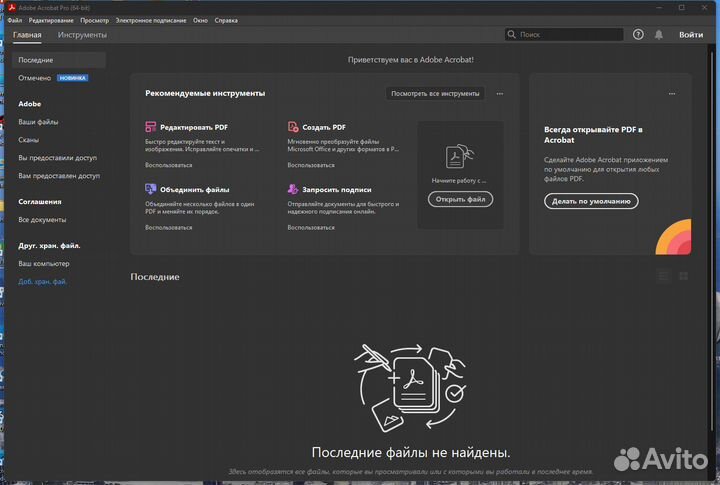720x485 pixels.
Task: Click the Последние section heading
Action: click(x=155, y=276)
